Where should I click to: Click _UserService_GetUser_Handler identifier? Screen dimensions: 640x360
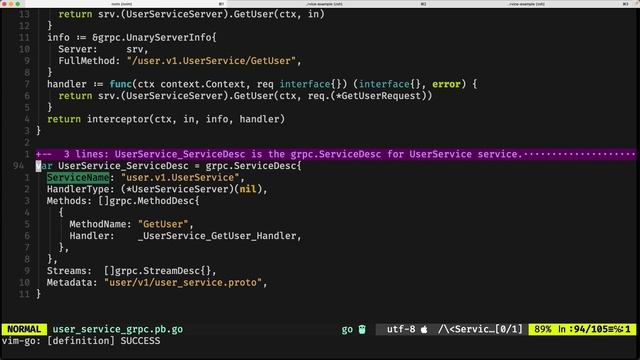tap(217, 236)
